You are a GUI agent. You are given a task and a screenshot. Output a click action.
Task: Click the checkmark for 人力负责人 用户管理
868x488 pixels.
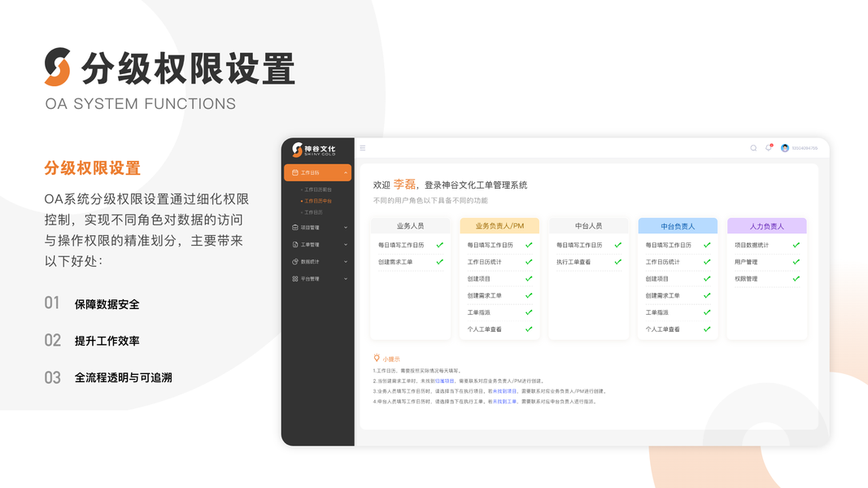(796, 262)
